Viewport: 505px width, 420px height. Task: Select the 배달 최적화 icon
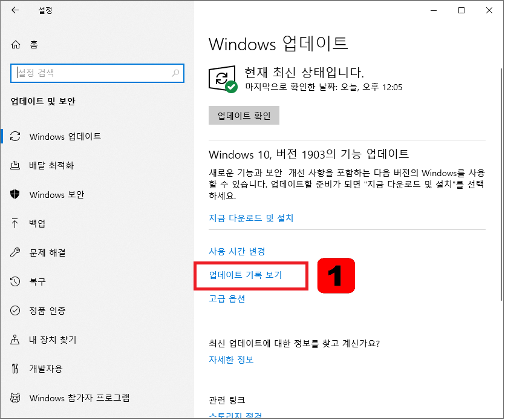pos(15,165)
